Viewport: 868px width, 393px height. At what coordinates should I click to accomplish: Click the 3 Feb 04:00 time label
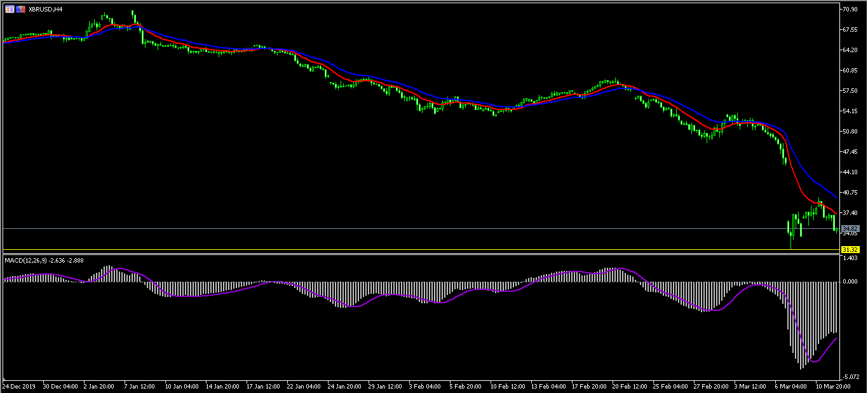click(425, 386)
